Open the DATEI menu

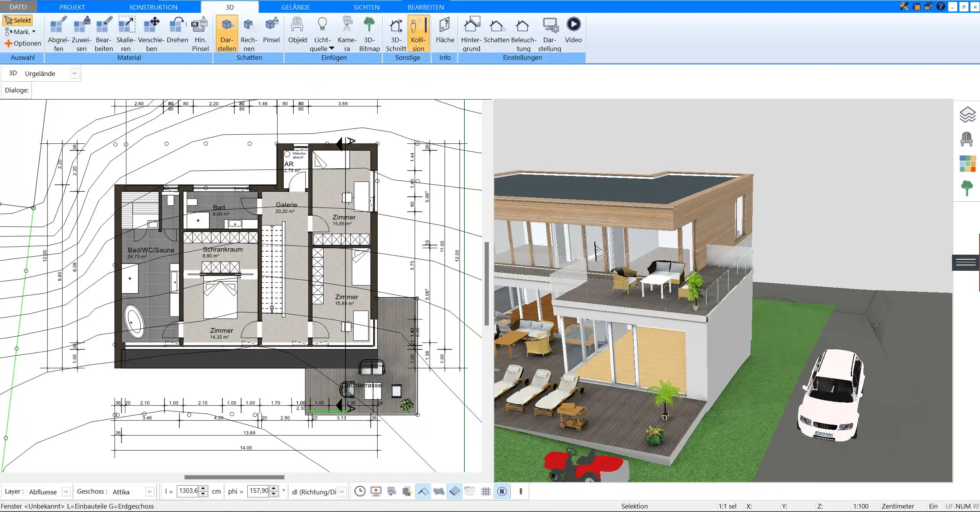click(x=18, y=7)
